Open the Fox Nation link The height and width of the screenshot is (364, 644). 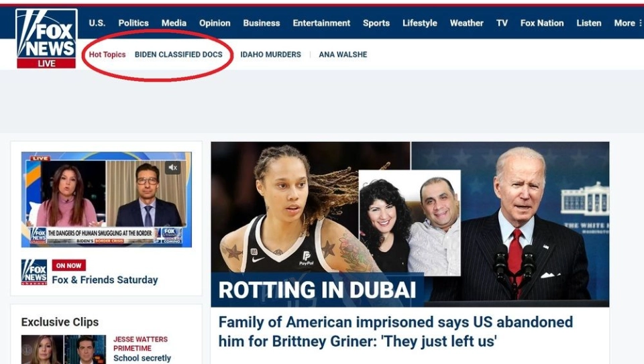point(542,23)
